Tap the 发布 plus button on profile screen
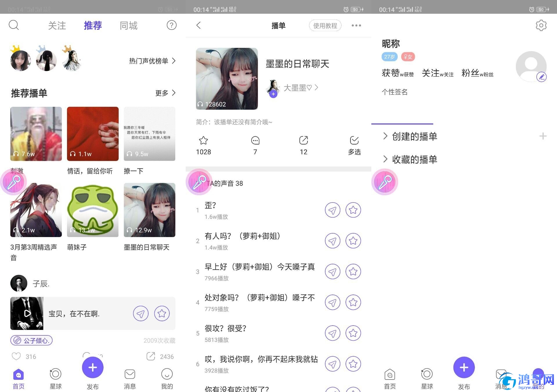The height and width of the screenshot is (392, 557). point(464,367)
